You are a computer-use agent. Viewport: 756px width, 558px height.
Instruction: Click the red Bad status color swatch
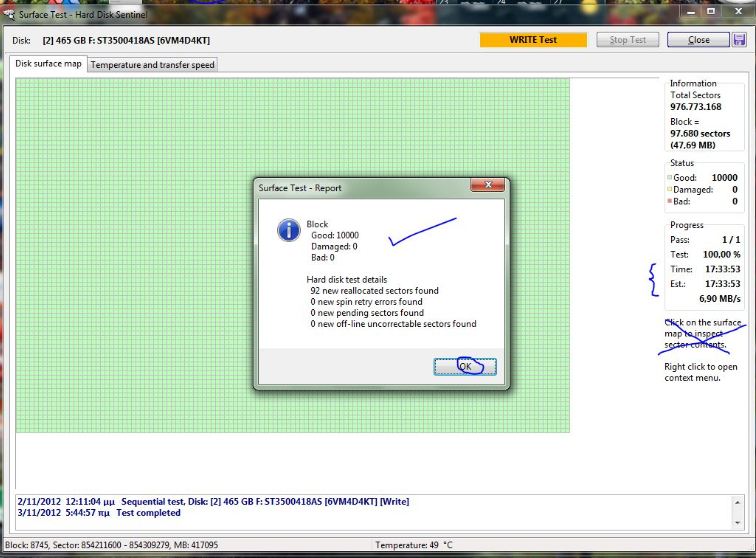[x=670, y=201]
